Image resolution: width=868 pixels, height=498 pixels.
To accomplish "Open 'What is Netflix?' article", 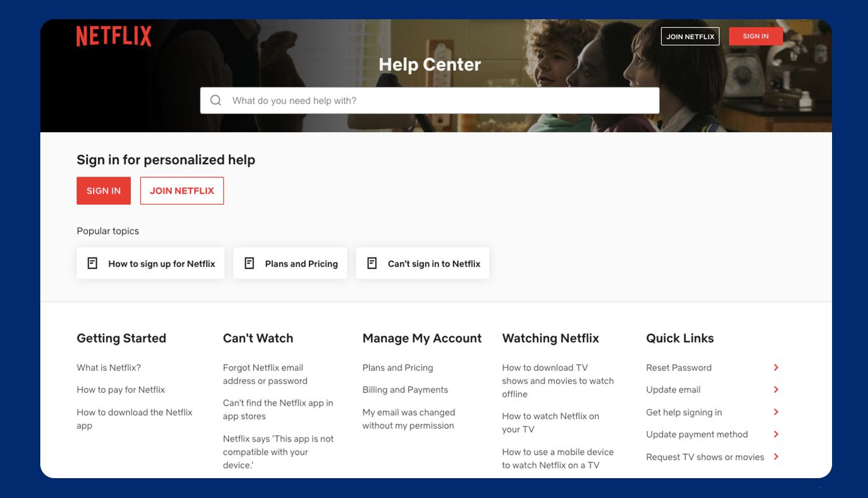I will pos(109,368).
